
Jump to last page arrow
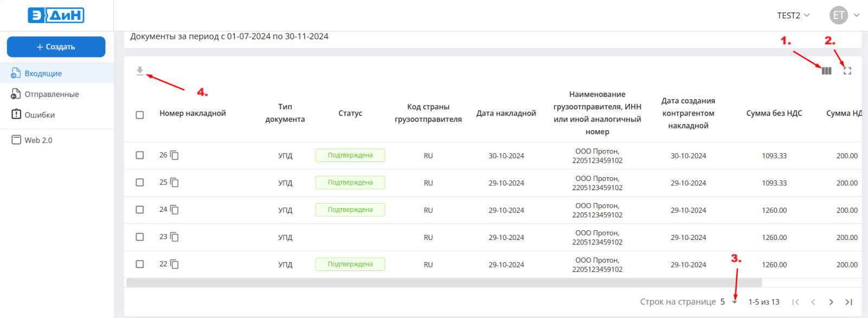point(849,302)
